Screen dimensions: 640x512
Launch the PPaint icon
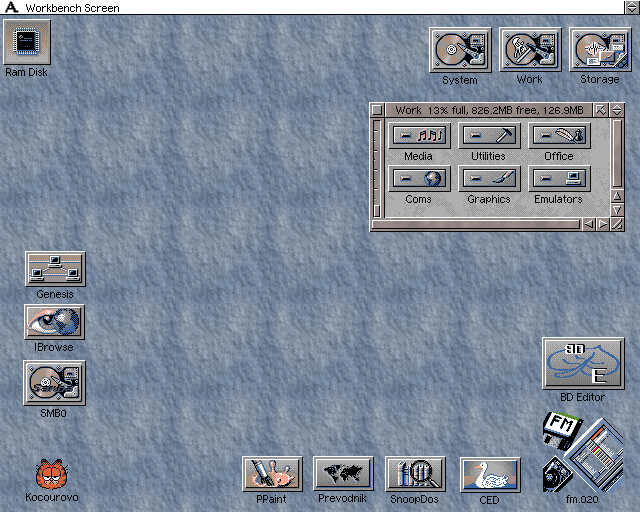click(x=272, y=474)
